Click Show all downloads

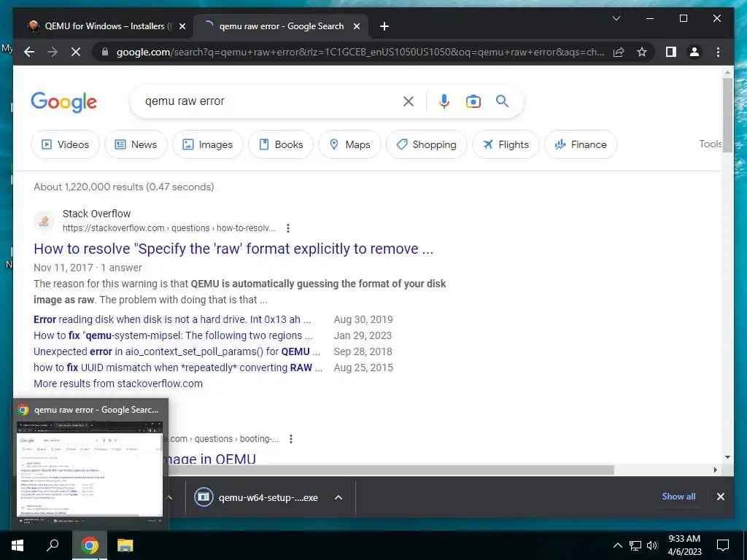678,496
